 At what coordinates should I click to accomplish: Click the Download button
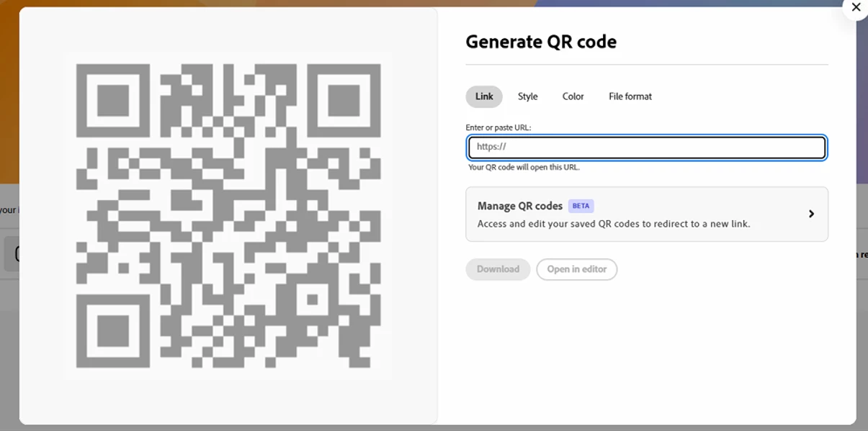pos(498,269)
